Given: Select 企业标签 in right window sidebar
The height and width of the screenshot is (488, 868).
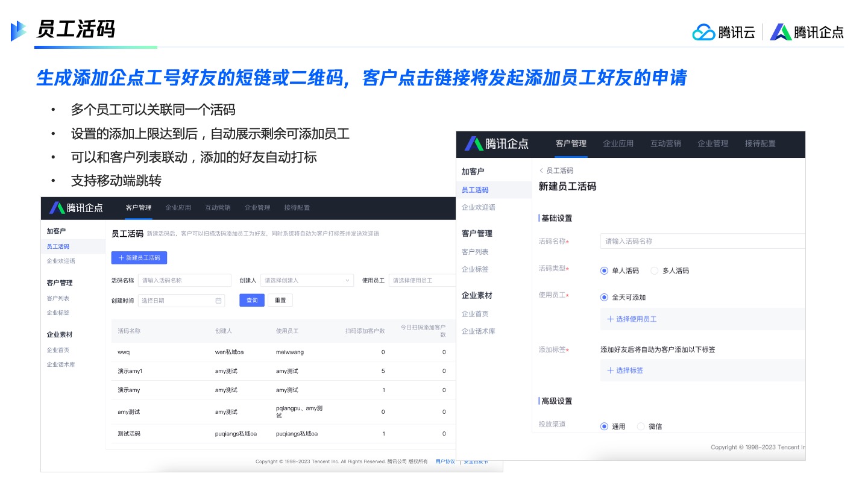Looking at the screenshot, I should (475, 269).
